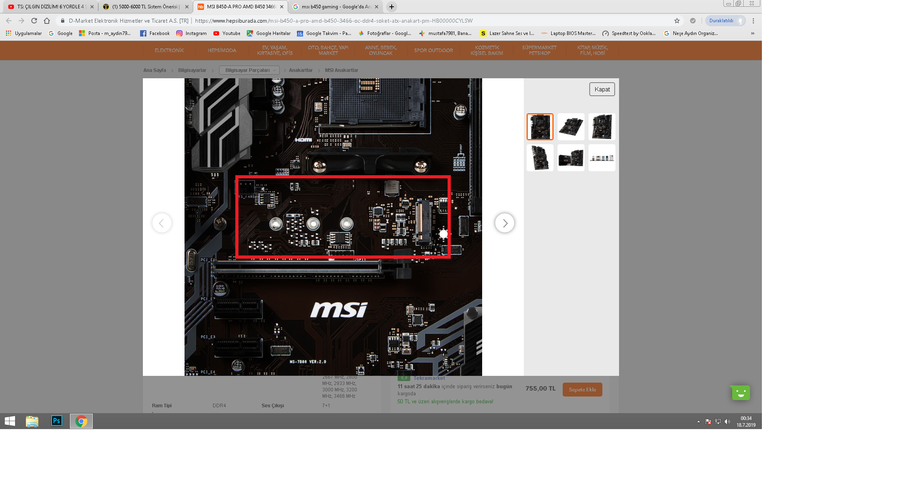
Task: Go to Anakartlar breadcrumb
Action: 301,70
